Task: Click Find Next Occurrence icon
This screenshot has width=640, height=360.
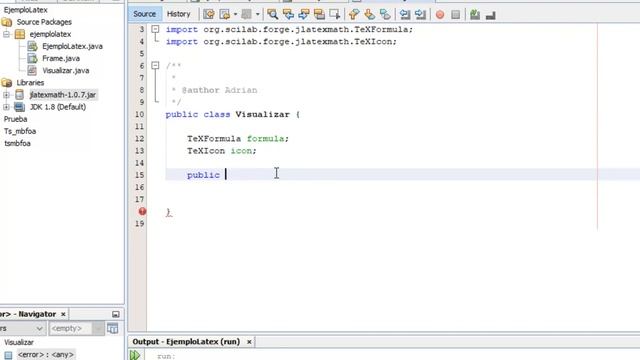Action: tap(304, 15)
